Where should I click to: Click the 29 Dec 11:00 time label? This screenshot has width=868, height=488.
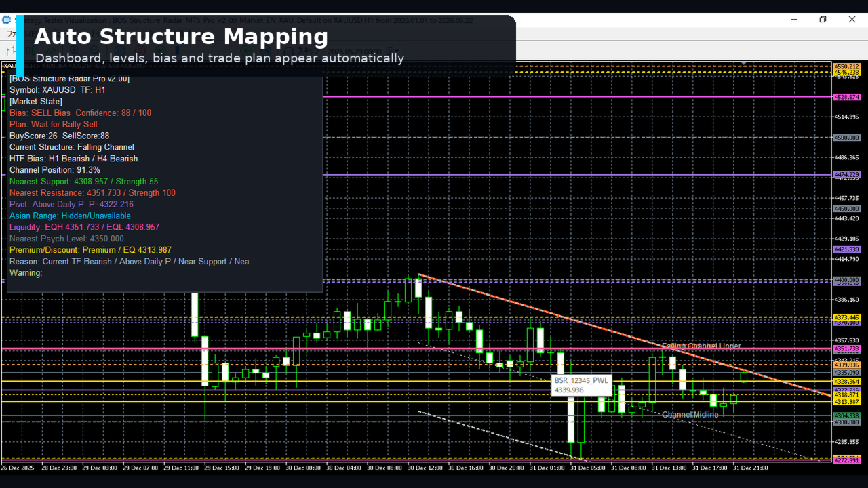(181, 468)
